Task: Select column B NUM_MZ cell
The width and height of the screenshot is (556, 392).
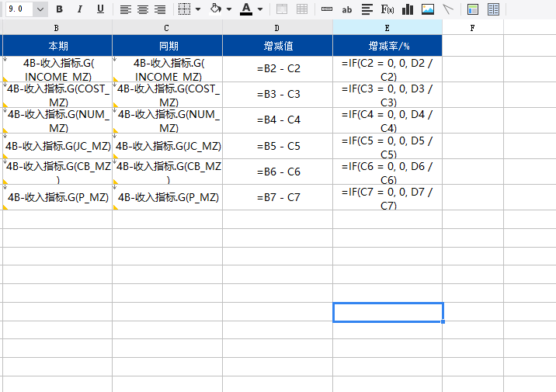Action: pyautogui.click(x=57, y=120)
